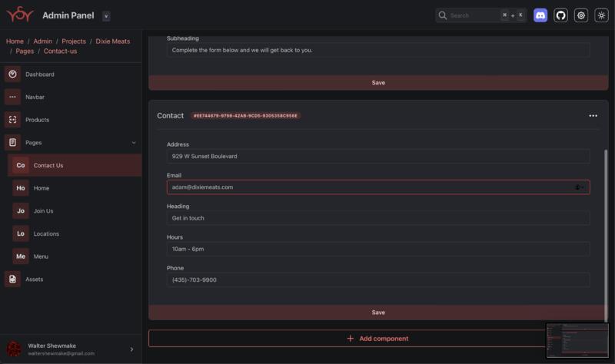
Task: Open the Admin Panel switcher dropdown
Action: point(106,16)
